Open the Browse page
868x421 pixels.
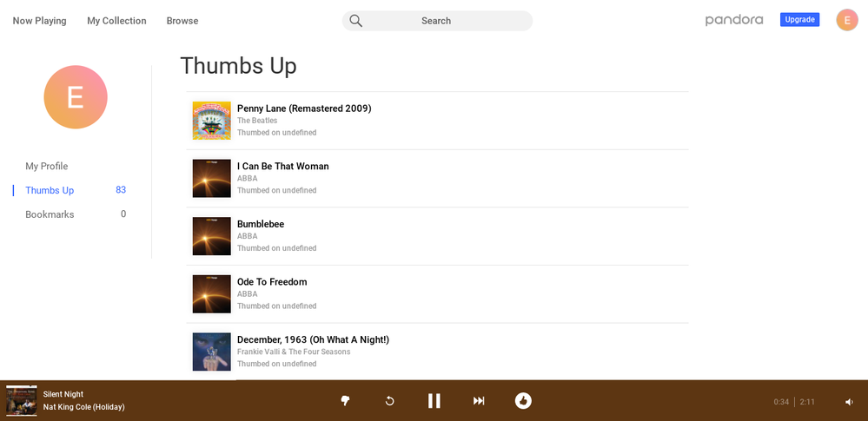[x=182, y=21]
